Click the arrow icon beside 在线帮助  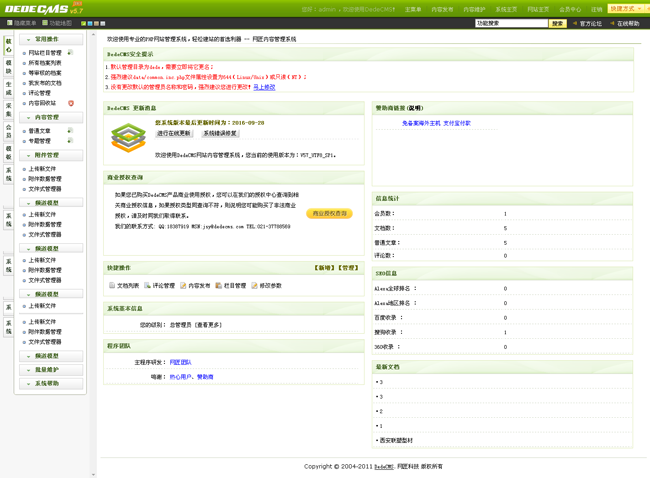(x=612, y=23)
